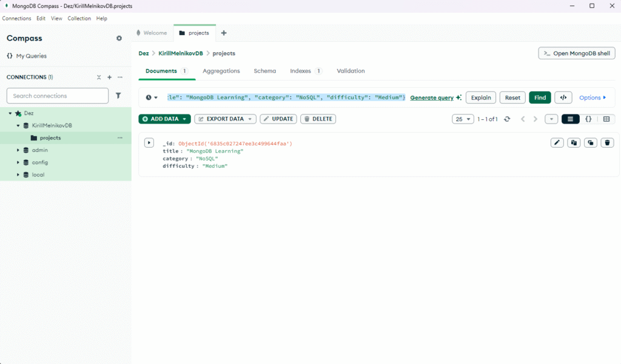
Task: Switch to the Indexes tab
Action: tap(306, 71)
